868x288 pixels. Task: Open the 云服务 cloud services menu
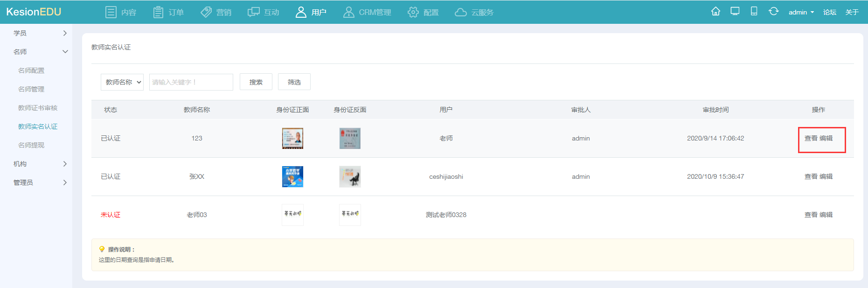474,12
